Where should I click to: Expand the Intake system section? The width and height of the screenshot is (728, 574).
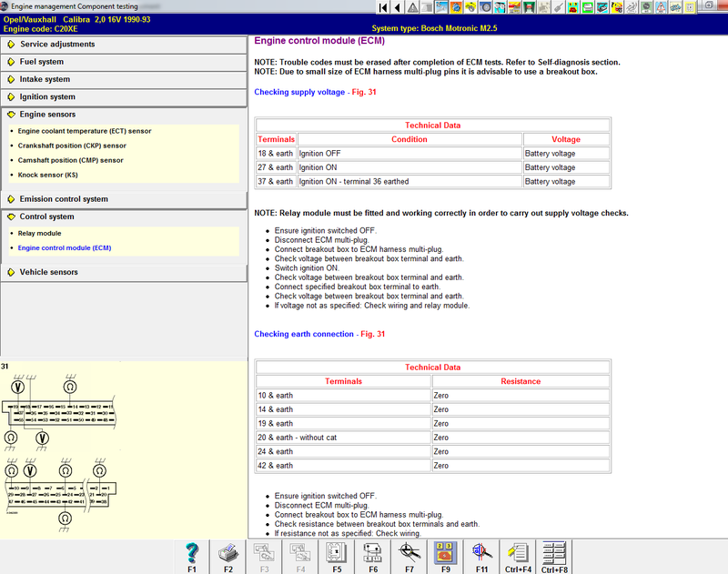tap(124, 80)
